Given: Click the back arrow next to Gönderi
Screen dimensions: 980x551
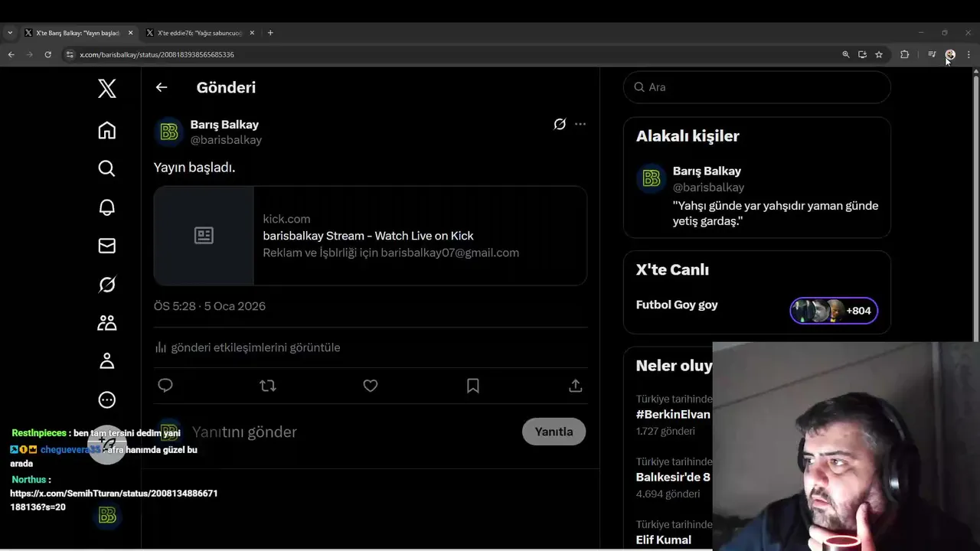Looking at the screenshot, I should point(162,87).
